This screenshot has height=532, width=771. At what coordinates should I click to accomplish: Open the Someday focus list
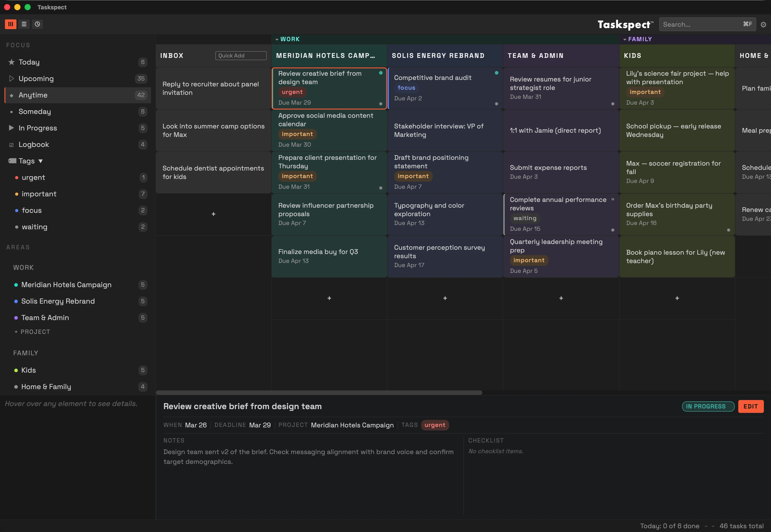pyautogui.click(x=78, y=111)
